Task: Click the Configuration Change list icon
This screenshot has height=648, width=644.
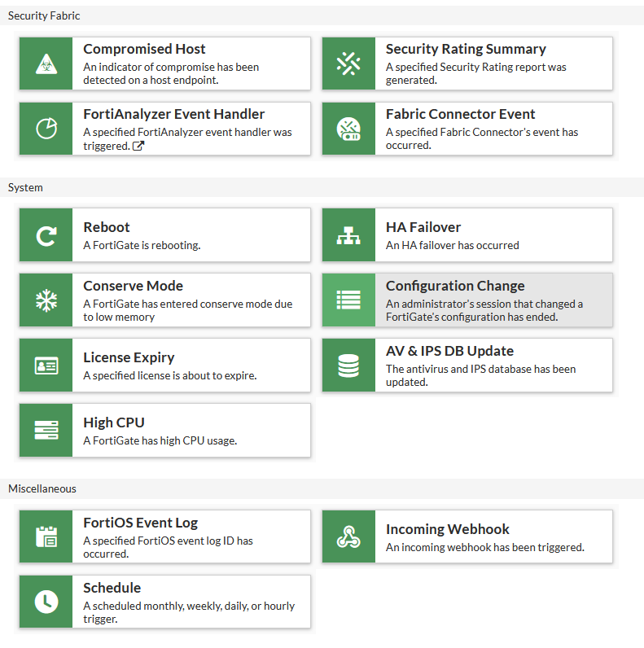Action: click(348, 300)
